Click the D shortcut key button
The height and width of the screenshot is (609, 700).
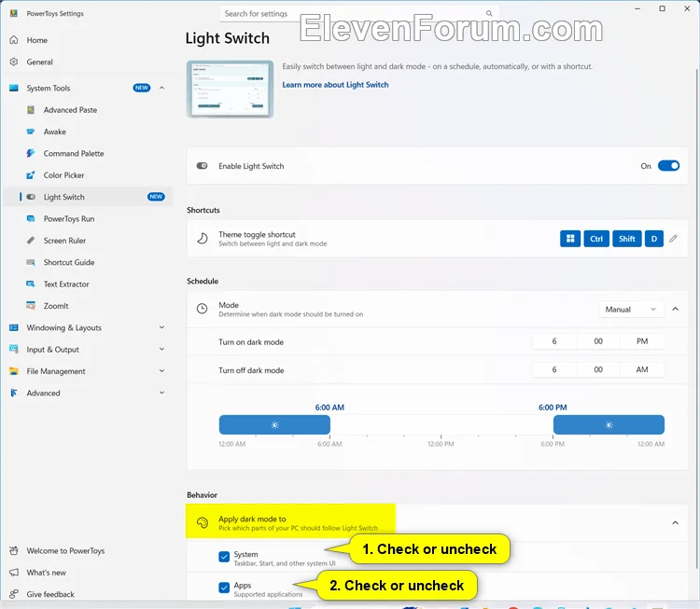pos(654,239)
